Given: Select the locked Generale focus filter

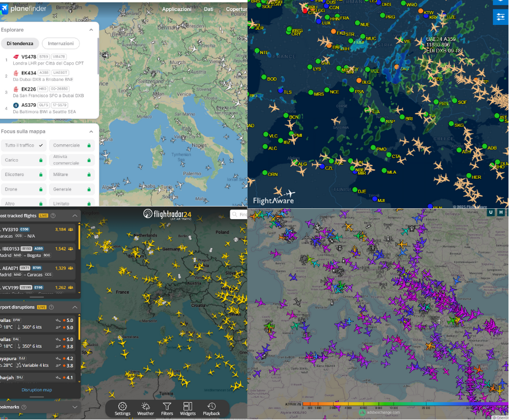Looking at the screenshot, I should tap(72, 189).
